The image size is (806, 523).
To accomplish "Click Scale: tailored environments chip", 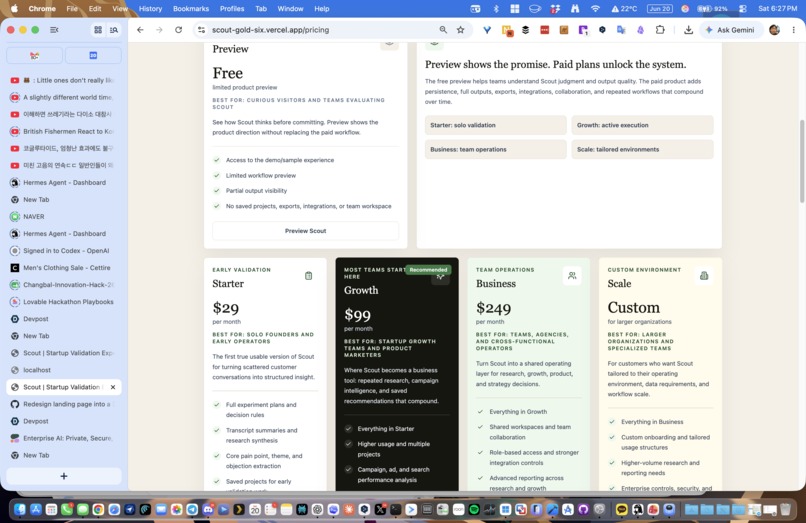I will tap(643, 149).
